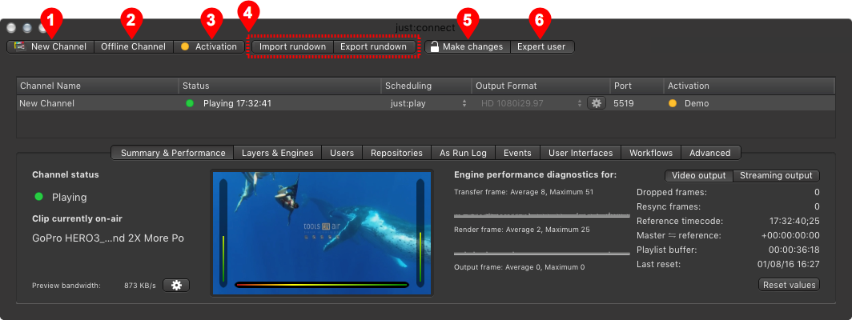Click the Offline Channel button
This screenshot has height=336, width=868.
tap(134, 47)
